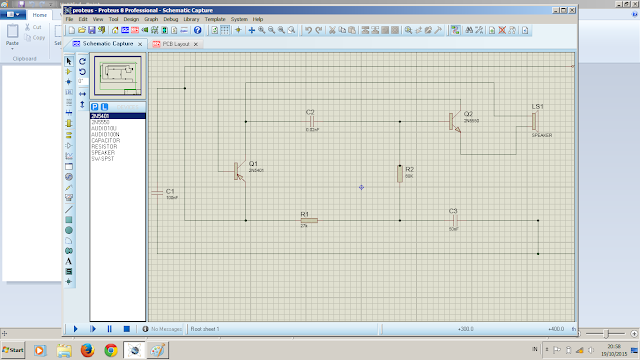Start simulation with the Play button
This screenshot has width=640, height=360.
coord(76,329)
